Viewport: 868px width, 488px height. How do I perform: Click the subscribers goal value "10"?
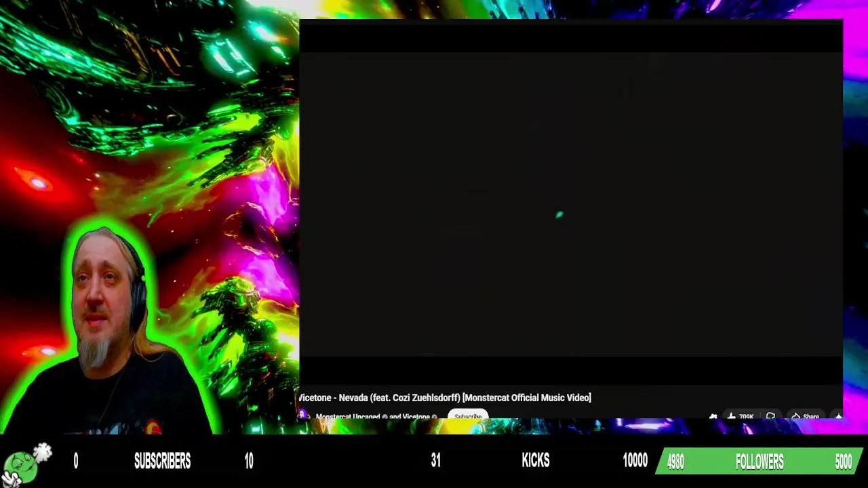click(x=249, y=462)
